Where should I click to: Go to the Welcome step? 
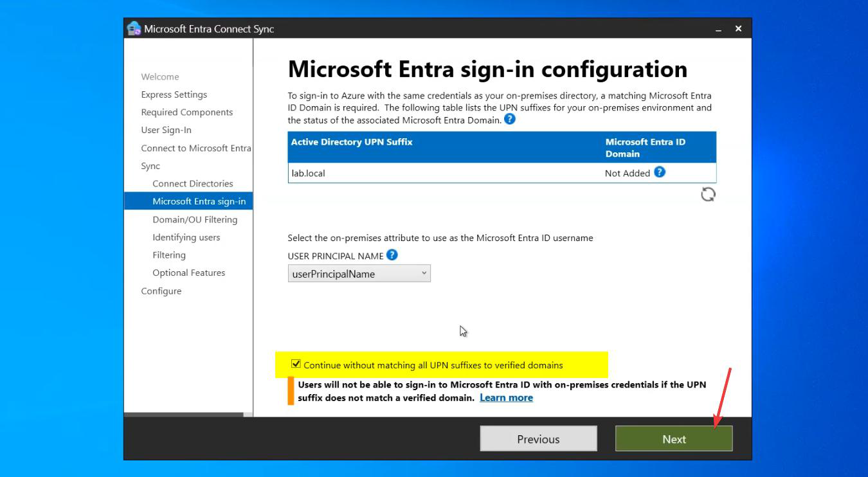tap(160, 76)
